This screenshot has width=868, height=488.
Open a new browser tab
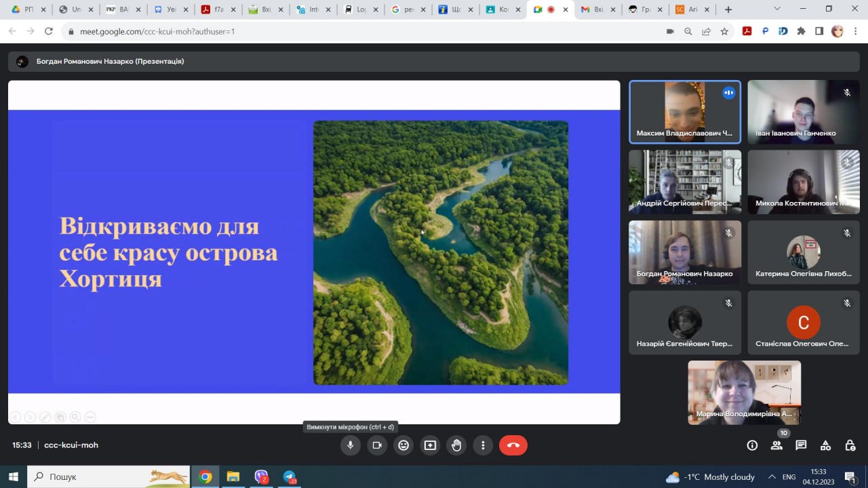[x=728, y=9]
